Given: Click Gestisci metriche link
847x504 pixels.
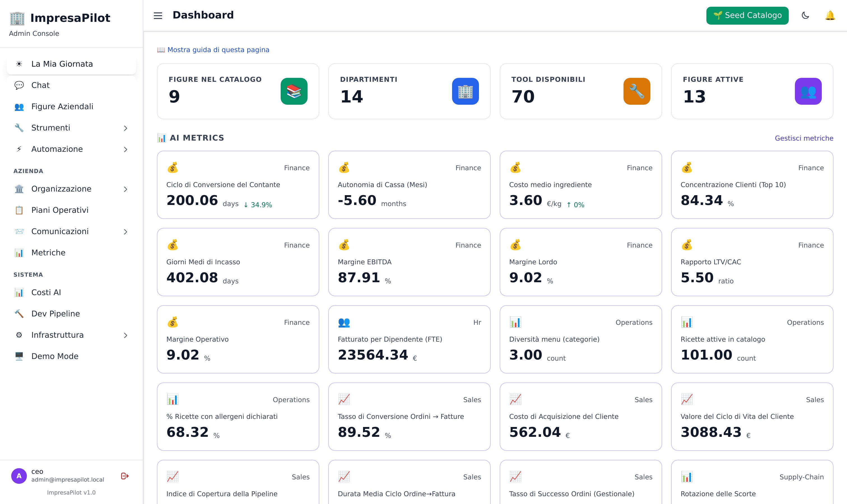Looking at the screenshot, I should point(804,138).
